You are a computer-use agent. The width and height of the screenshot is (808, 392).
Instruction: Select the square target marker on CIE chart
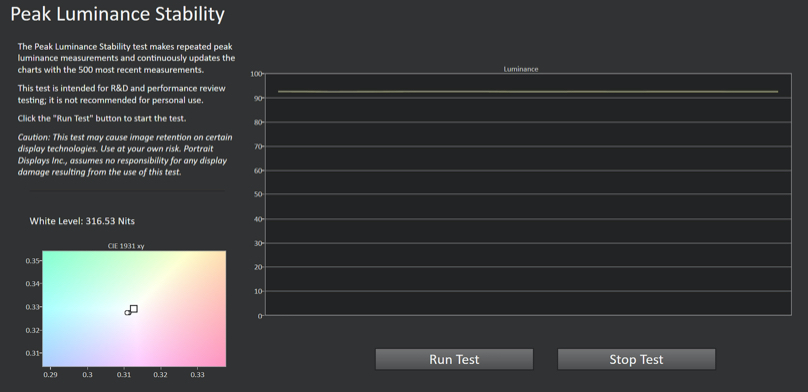tap(134, 309)
